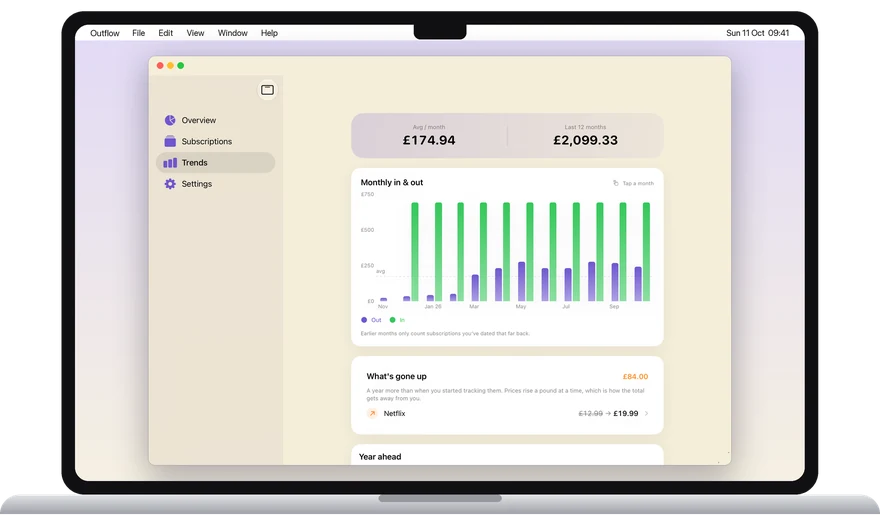Go to the Subscriptions section

(x=207, y=141)
